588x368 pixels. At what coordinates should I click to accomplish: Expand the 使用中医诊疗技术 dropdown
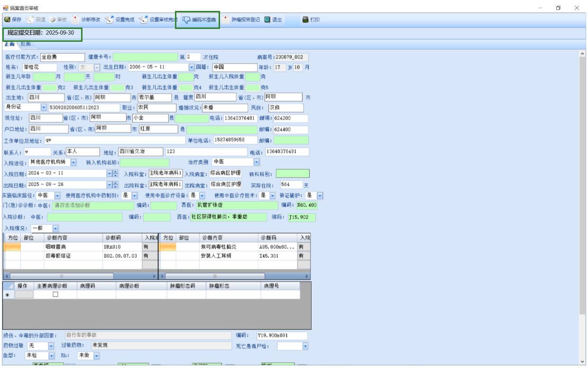click(x=273, y=196)
